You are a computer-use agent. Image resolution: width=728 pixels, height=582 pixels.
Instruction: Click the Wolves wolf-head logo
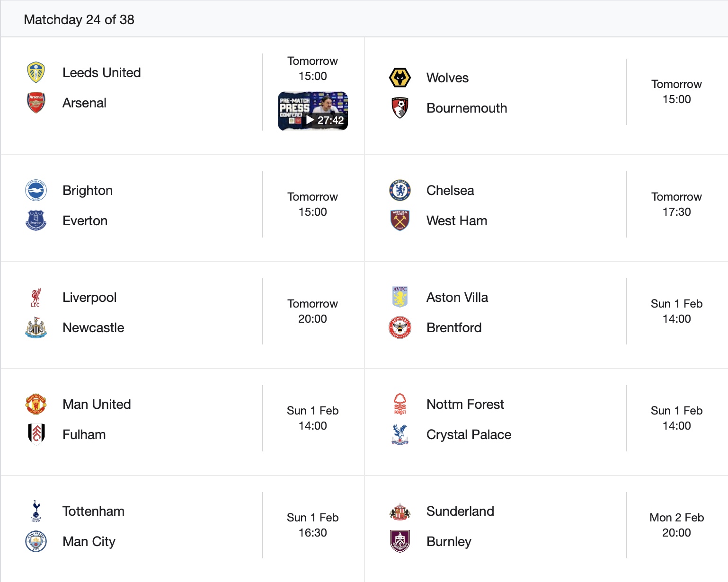pyautogui.click(x=400, y=78)
